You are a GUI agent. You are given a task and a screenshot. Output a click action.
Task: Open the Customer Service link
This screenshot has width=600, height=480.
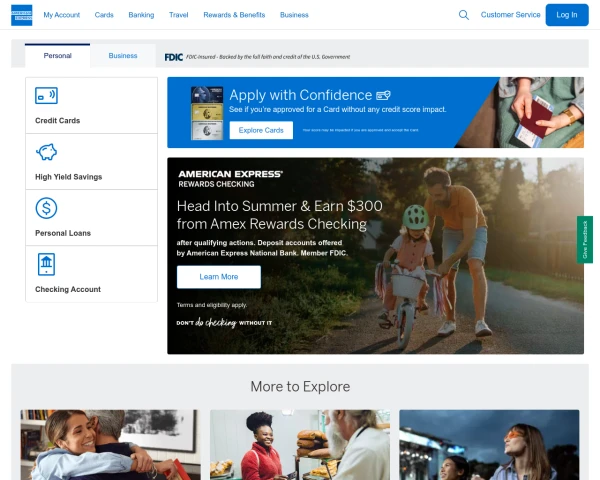pos(510,15)
